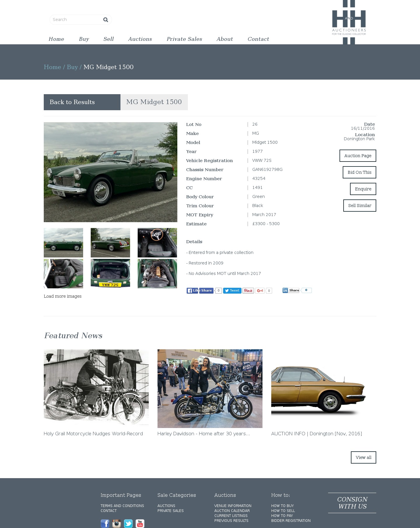The image size is (420, 528).
Task: Open the Sell menu item
Action: [108, 39]
